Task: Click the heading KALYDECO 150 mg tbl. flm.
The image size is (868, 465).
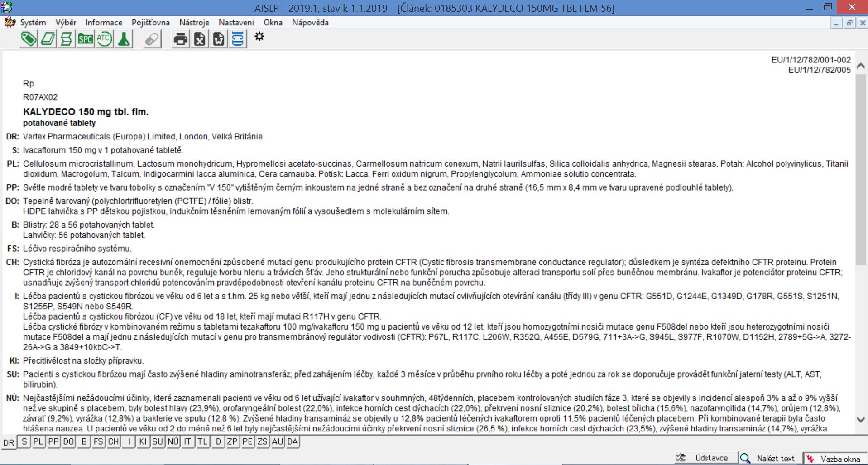Action: (86, 112)
